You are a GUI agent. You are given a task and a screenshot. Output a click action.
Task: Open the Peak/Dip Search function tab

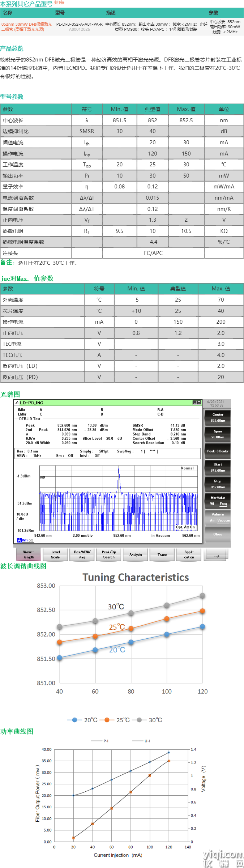(109, 554)
